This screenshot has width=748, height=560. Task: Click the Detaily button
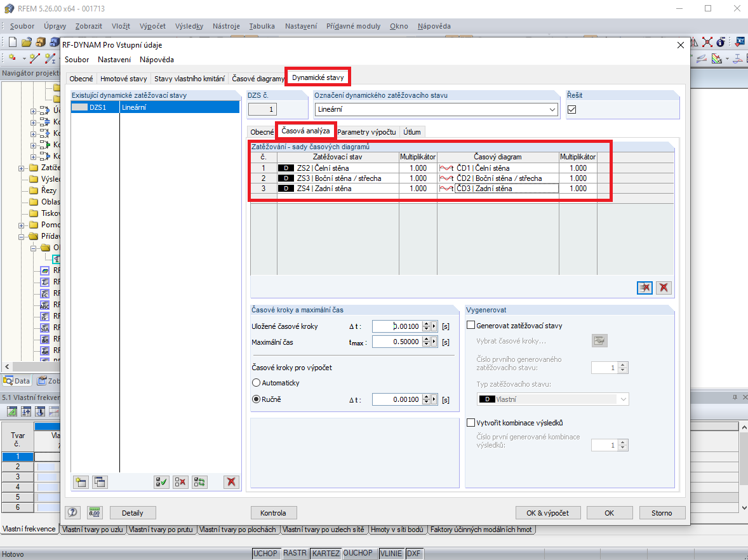point(133,513)
